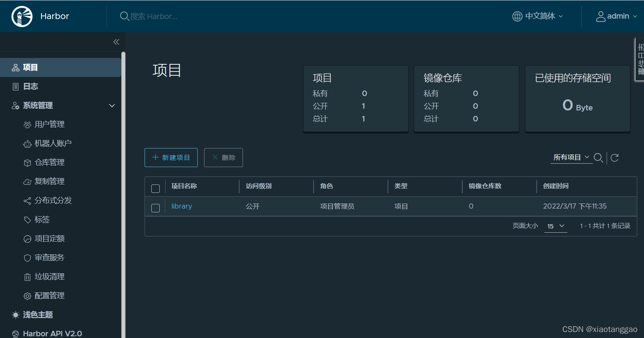Change page size dropdown showing 15
Image resolution: width=644 pixels, height=338 pixels.
pyautogui.click(x=556, y=226)
